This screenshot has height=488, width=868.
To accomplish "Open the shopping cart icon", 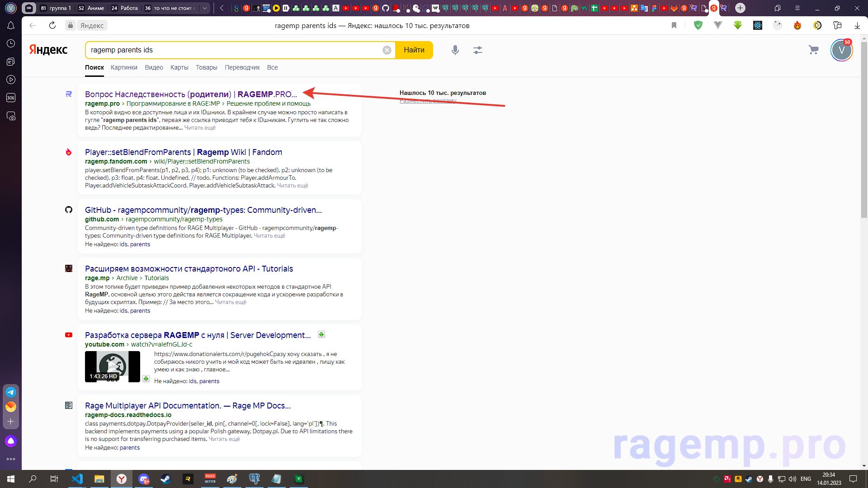I will point(813,50).
